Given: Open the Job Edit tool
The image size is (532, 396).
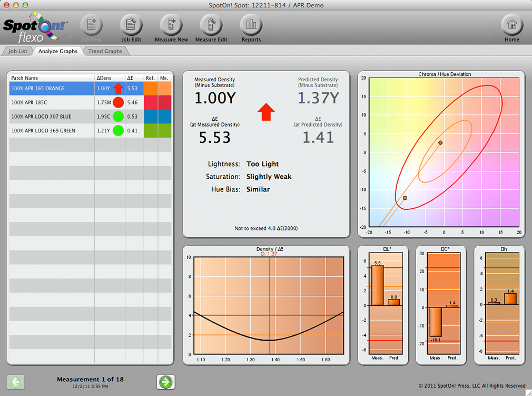Looking at the screenshot, I should tap(131, 25).
